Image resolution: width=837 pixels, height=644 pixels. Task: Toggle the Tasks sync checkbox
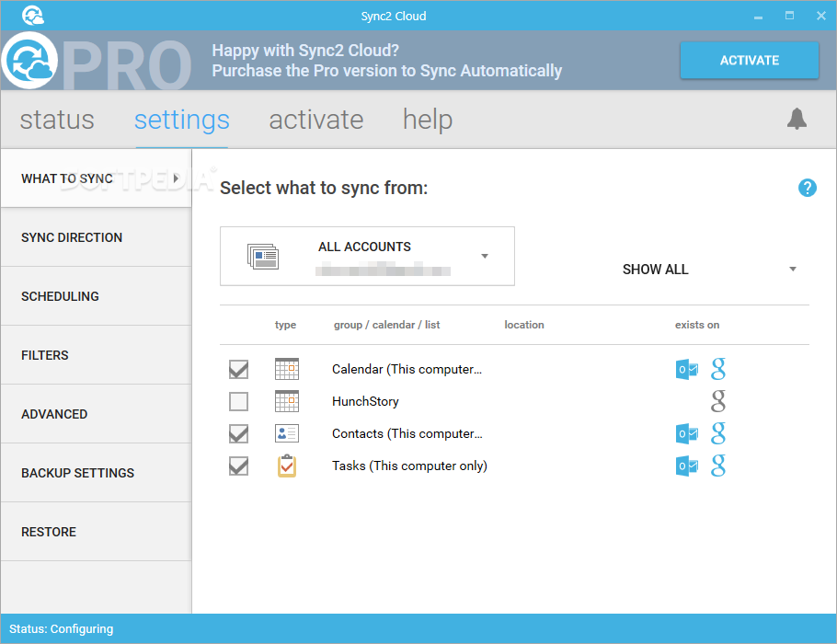[238, 466]
